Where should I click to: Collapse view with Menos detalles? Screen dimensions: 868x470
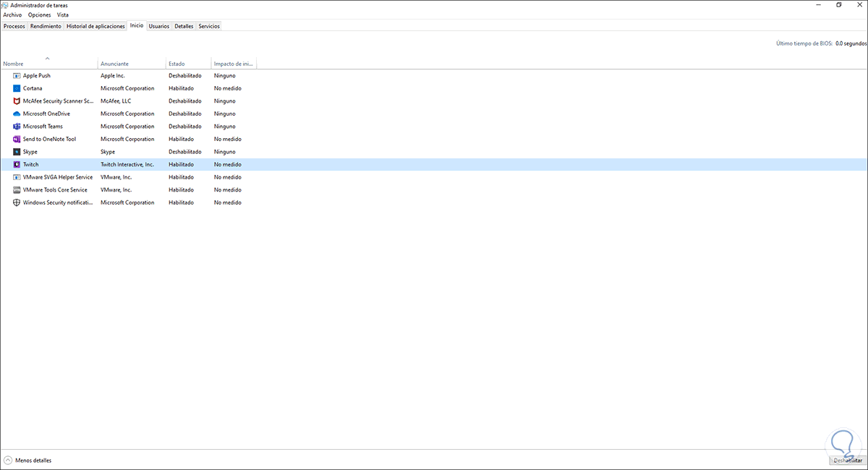pyautogui.click(x=27, y=460)
